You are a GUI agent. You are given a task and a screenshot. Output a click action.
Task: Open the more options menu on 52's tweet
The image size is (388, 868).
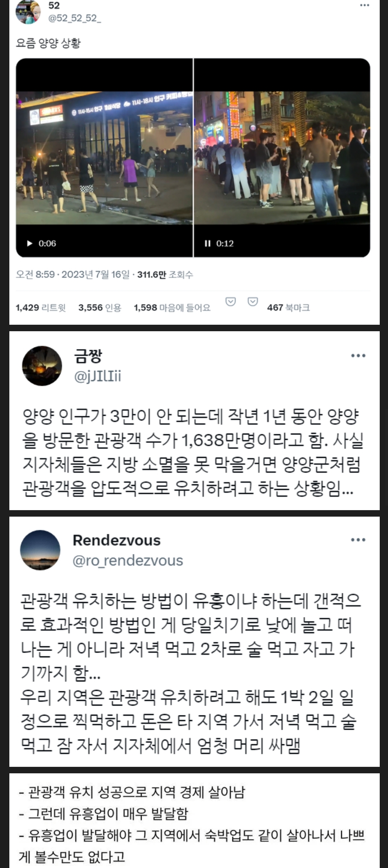[x=365, y=5]
